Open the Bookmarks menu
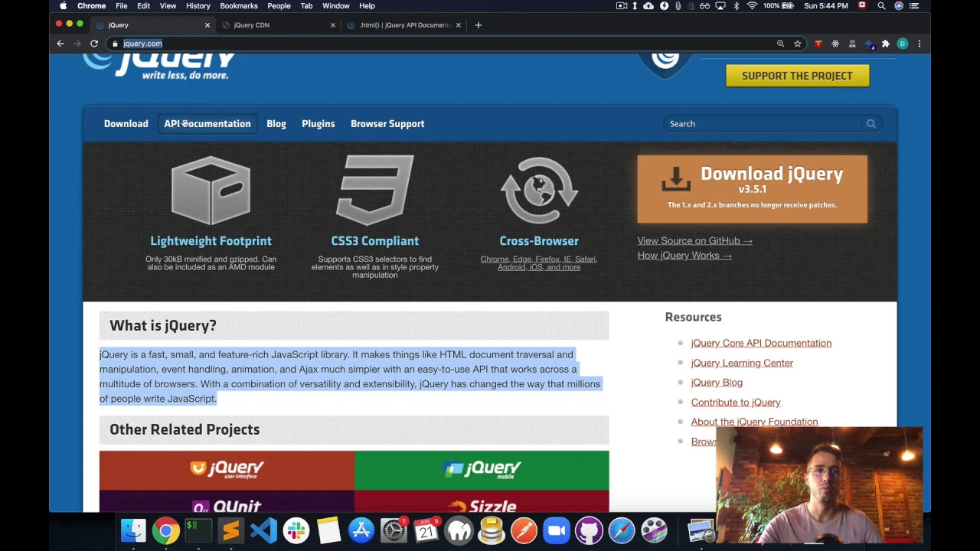Image resolution: width=980 pixels, height=551 pixels. [x=239, y=6]
